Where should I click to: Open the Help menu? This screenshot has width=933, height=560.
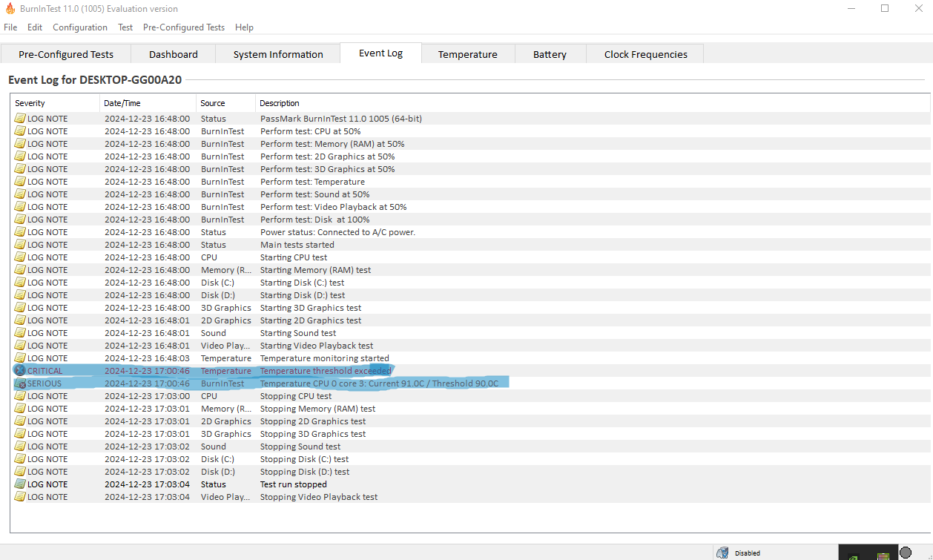(244, 27)
